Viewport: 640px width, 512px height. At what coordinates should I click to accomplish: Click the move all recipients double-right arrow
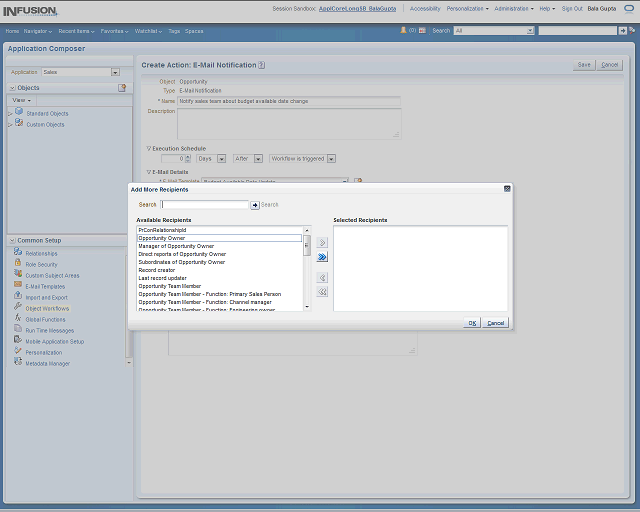point(322,257)
